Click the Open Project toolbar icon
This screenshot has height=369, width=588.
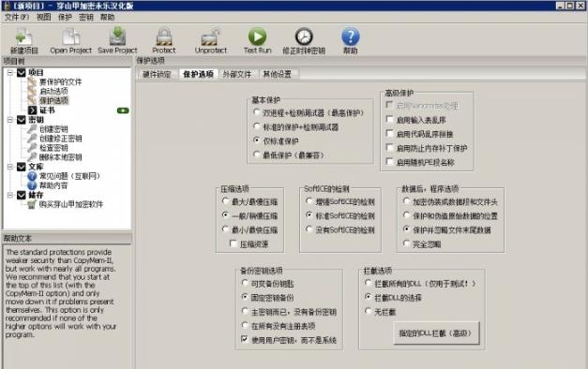pos(71,37)
